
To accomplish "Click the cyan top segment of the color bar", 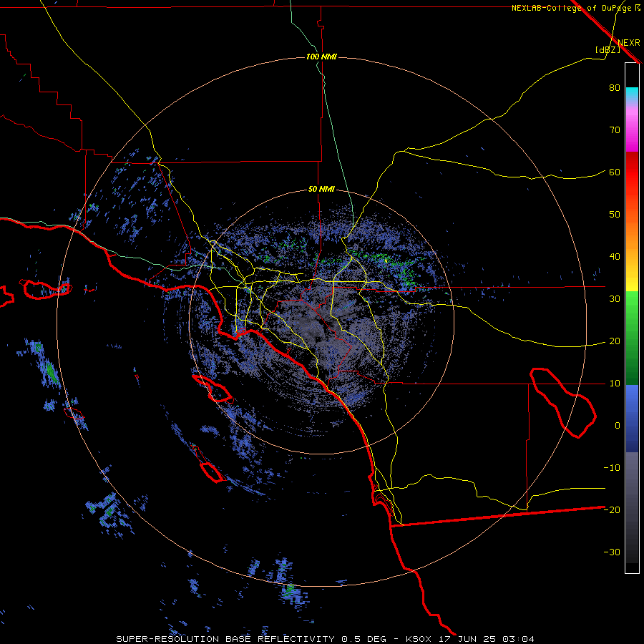I will tap(632, 94).
